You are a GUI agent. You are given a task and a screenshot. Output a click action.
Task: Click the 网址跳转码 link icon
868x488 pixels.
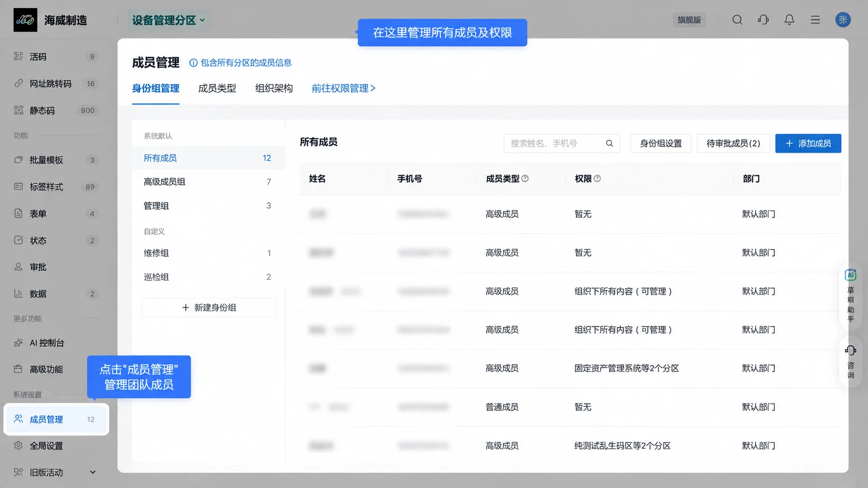pos(19,83)
